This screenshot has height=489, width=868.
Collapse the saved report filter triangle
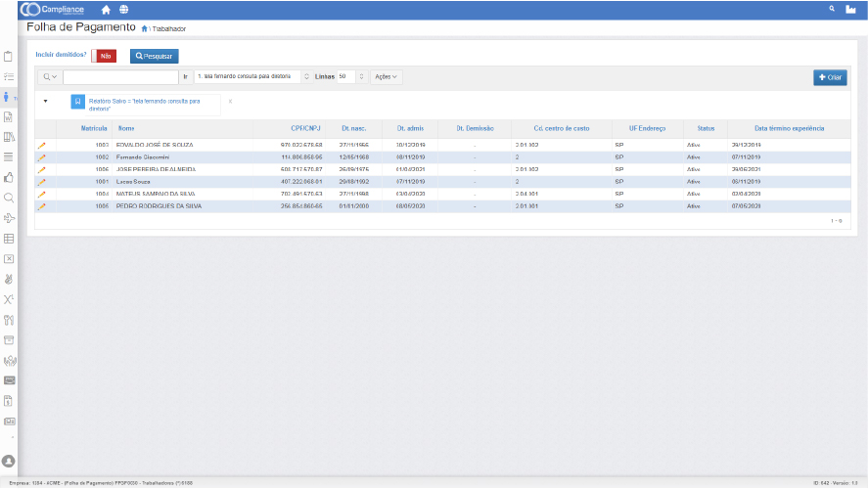click(46, 101)
